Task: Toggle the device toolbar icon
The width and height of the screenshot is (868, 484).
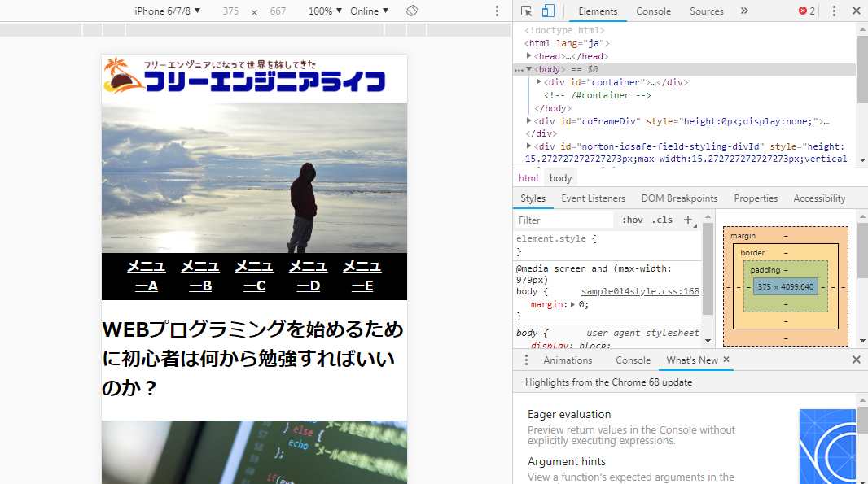Action: pyautogui.click(x=548, y=11)
